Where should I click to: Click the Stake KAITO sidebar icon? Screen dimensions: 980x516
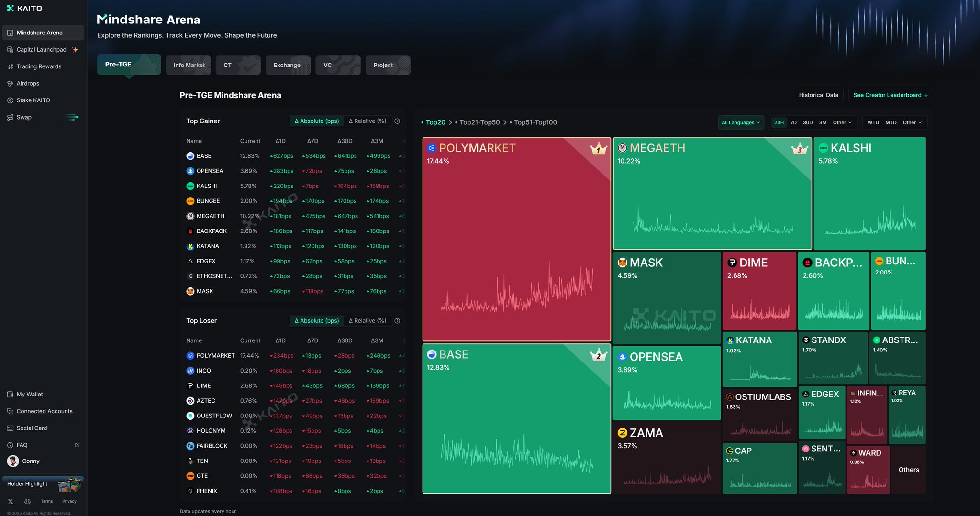10,100
